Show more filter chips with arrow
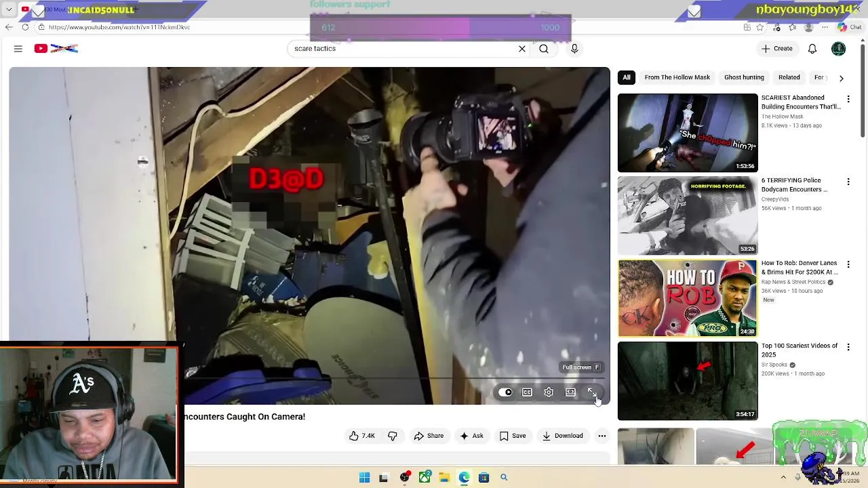Viewport: 868px width, 488px height. coord(842,78)
